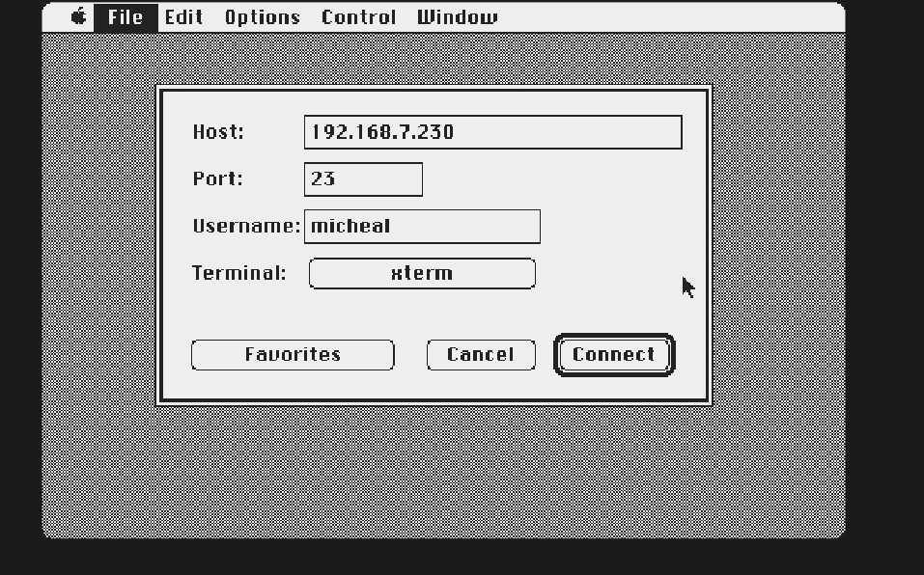Select the Port number field

[x=363, y=178]
